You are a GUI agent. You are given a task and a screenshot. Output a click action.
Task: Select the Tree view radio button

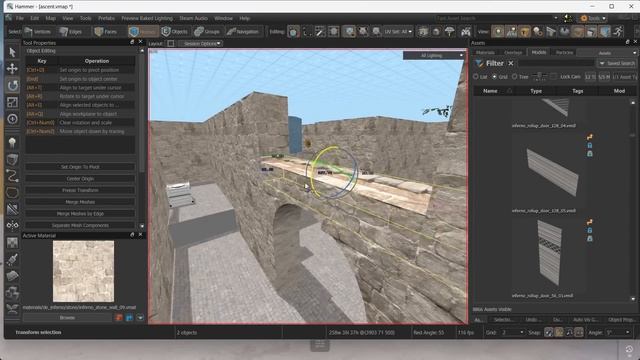[x=514, y=77]
